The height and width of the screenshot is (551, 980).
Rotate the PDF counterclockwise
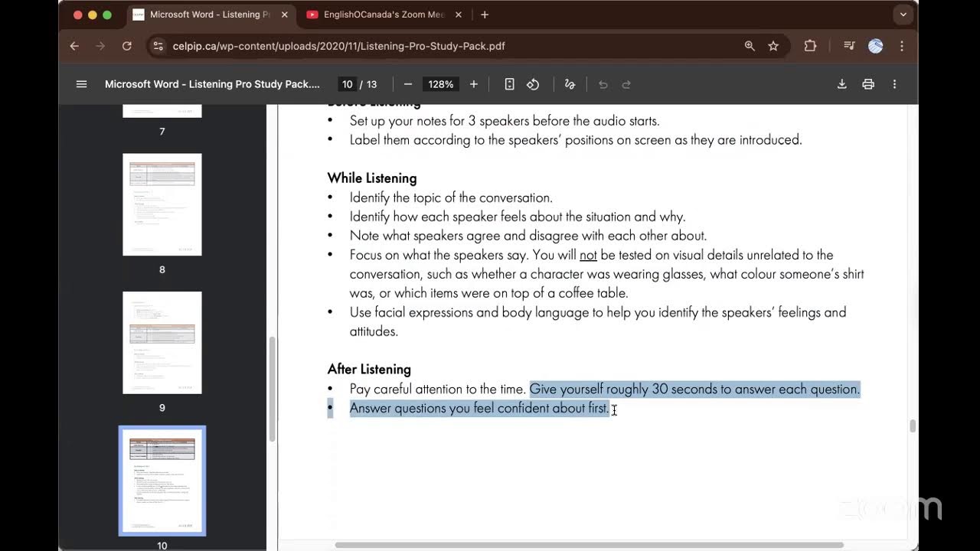[x=534, y=84]
